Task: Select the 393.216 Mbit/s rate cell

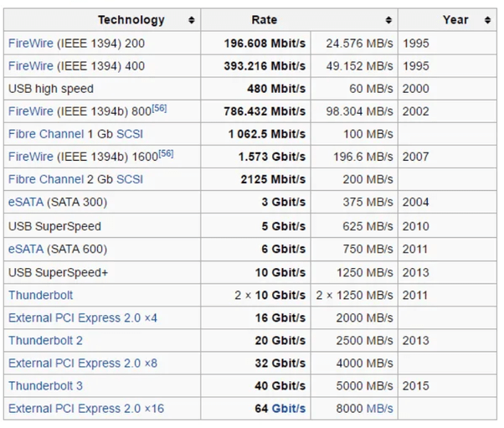Action: click(256, 66)
